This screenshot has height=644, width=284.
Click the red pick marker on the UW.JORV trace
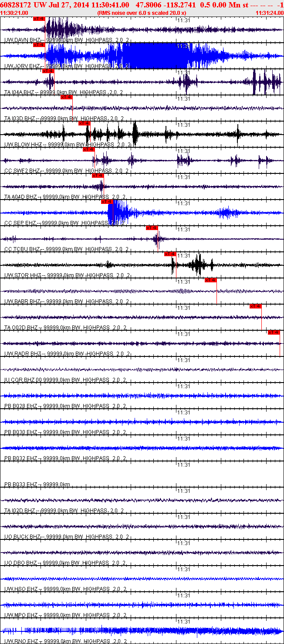point(39,45)
